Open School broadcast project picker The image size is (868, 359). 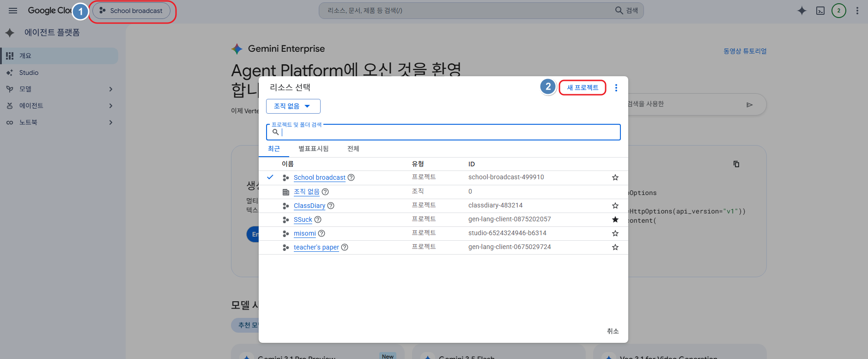(x=131, y=11)
